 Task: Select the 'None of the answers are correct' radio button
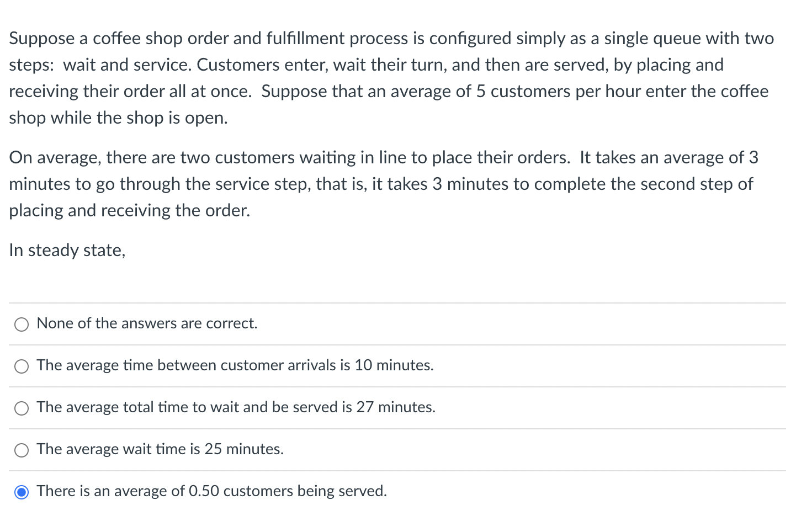(22, 324)
